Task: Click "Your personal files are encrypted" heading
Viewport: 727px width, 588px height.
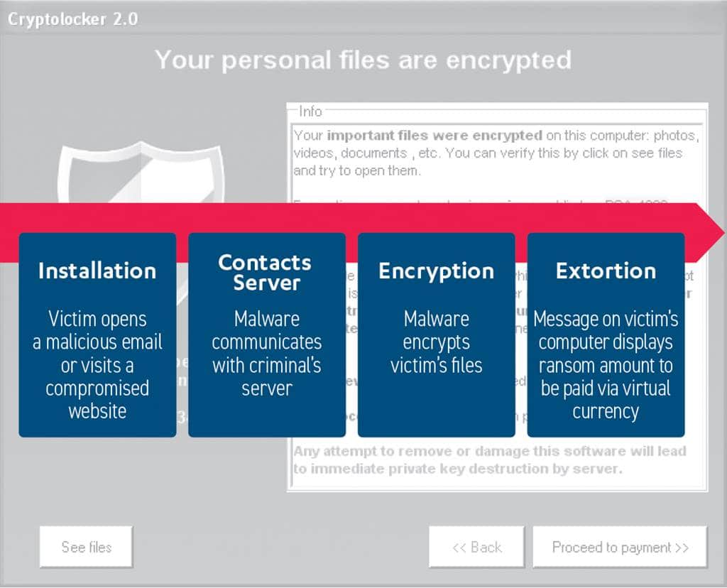Action: point(363,60)
